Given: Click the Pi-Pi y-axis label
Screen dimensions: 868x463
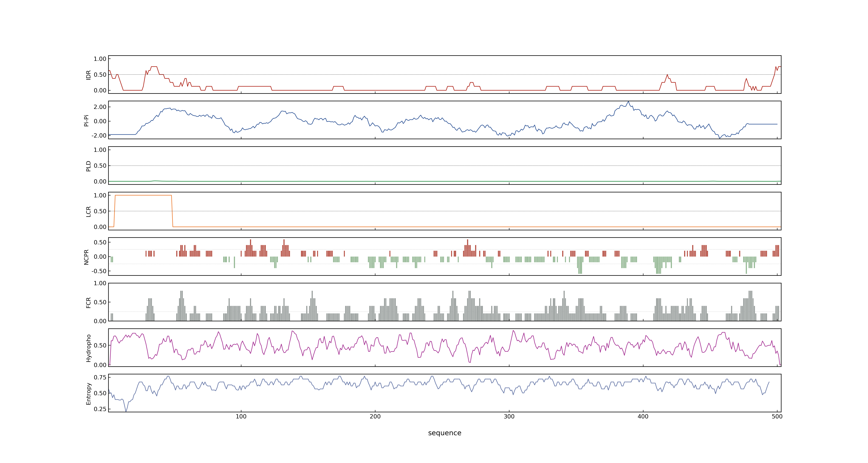Looking at the screenshot, I should [86, 120].
